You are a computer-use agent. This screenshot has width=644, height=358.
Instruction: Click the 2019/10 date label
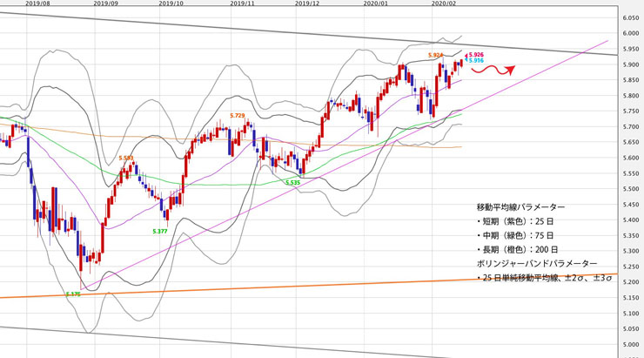click(x=171, y=3)
